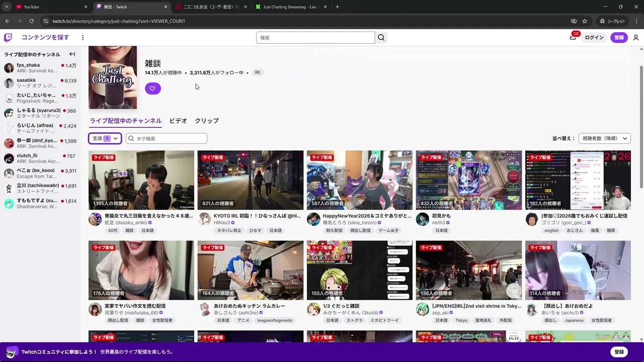Image resolution: width=644 pixels, height=362 pixels.
Task: Open the tab search chevron at tab strip left
Action: click(x=7, y=7)
